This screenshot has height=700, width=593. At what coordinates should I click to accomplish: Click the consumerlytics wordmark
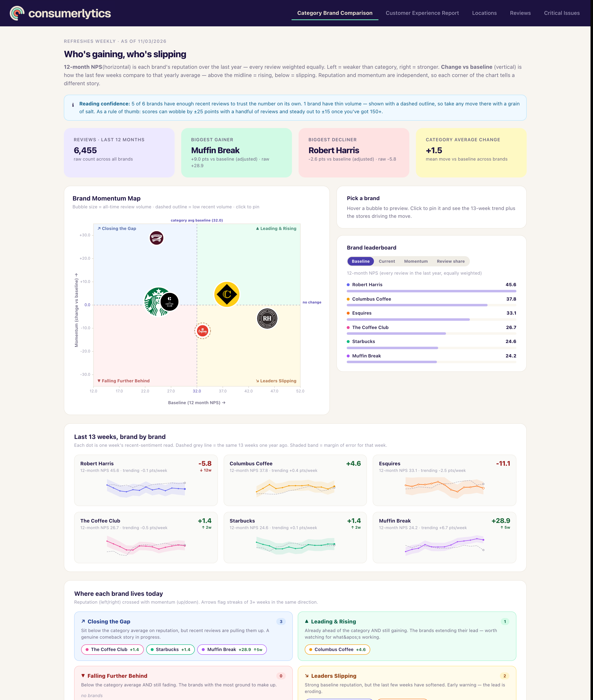[x=70, y=13]
